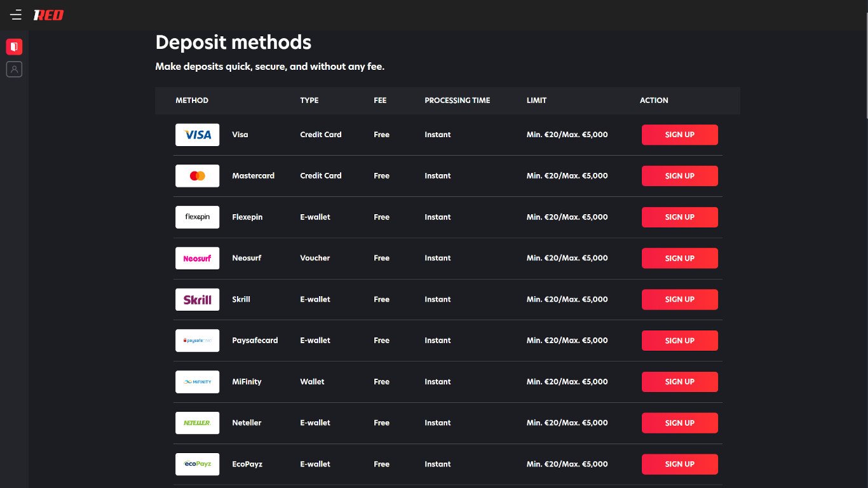Open the user profile sidebar icon
The image size is (868, 488).
coord(14,69)
